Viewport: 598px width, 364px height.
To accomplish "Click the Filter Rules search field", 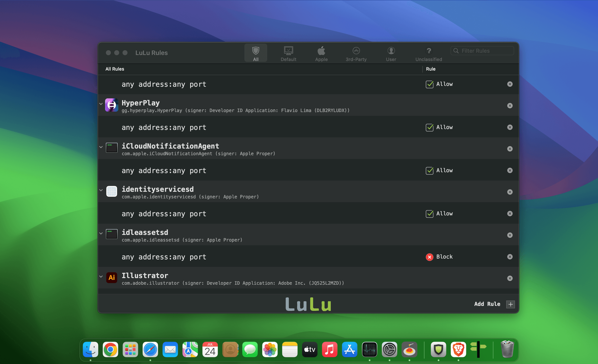I will point(482,51).
